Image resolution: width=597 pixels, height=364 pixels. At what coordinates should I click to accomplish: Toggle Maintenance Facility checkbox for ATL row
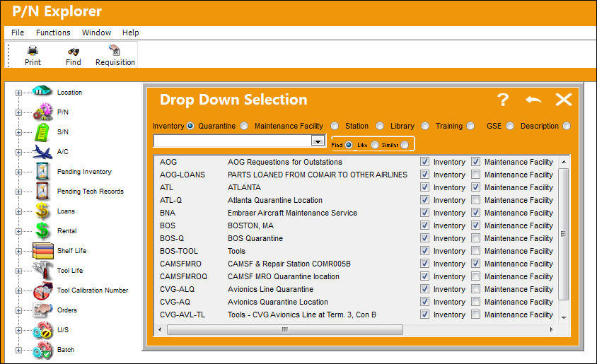point(475,187)
